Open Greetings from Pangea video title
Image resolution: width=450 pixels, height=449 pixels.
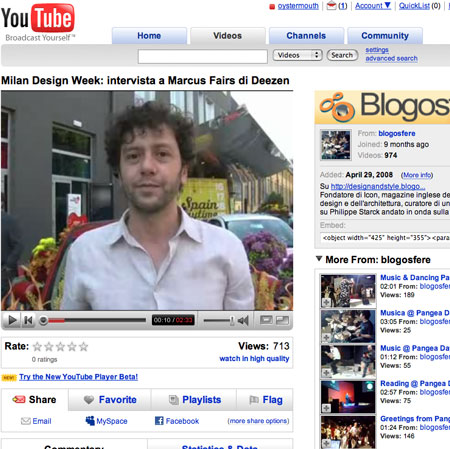click(x=415, y=419)
